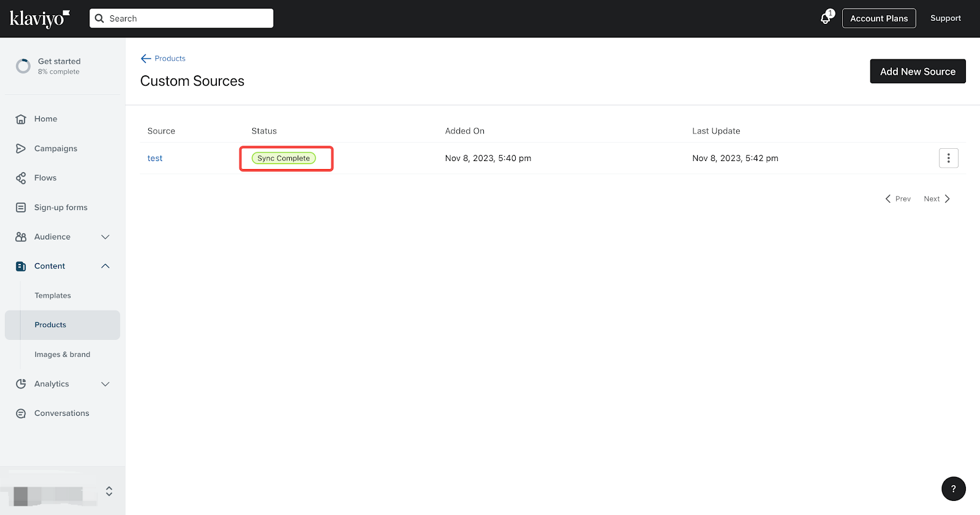The image size is (980, 515).
Task: Collapse the Content section chevron
Action: point(105,266)
